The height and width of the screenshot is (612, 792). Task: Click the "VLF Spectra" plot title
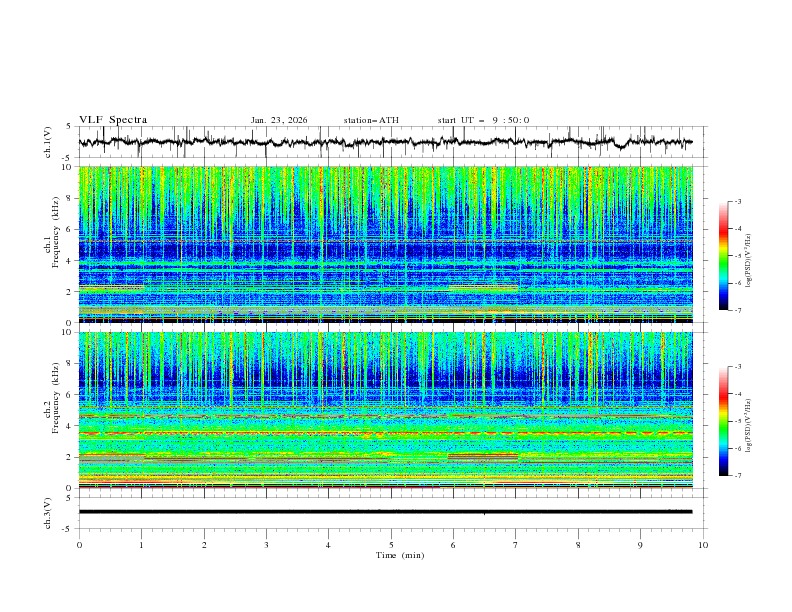click(113, 120)
